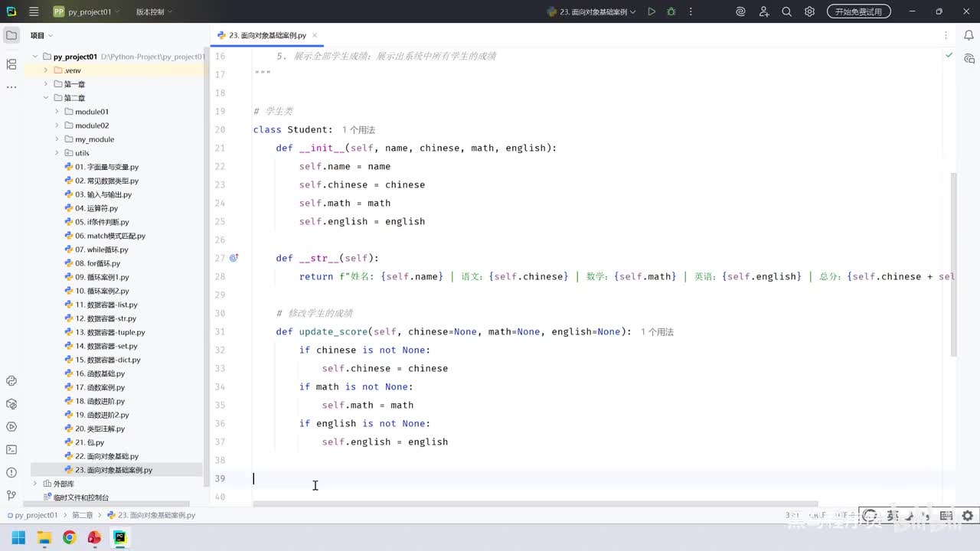Expand the utils folder
This screenshot has width=980, height=551.
click(x=57, y=153)
